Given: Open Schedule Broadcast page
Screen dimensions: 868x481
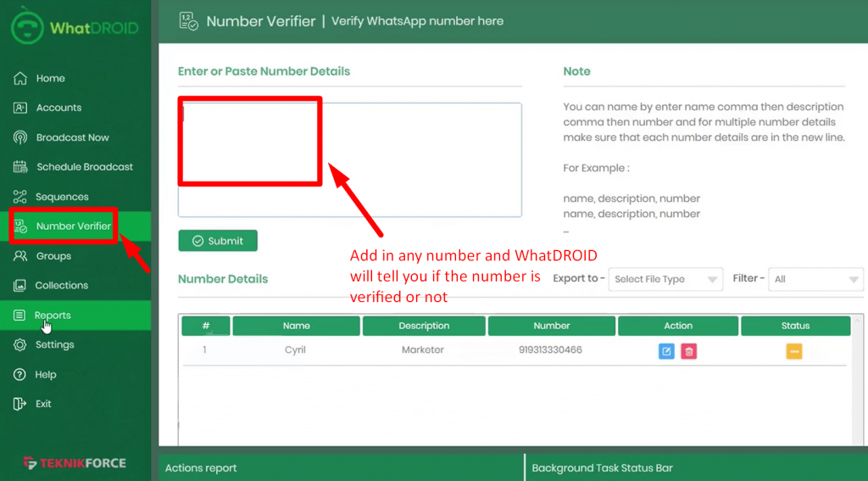Looking at the screenshot, I should pyautogui.click(x=85, y=167).
